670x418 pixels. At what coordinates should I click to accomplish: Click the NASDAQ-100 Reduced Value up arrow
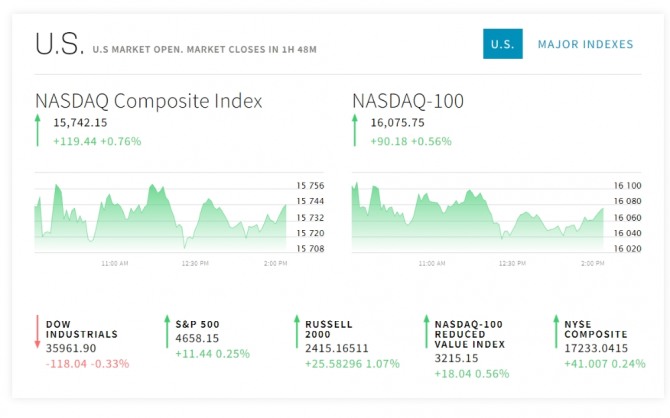[x=425, y=332]
